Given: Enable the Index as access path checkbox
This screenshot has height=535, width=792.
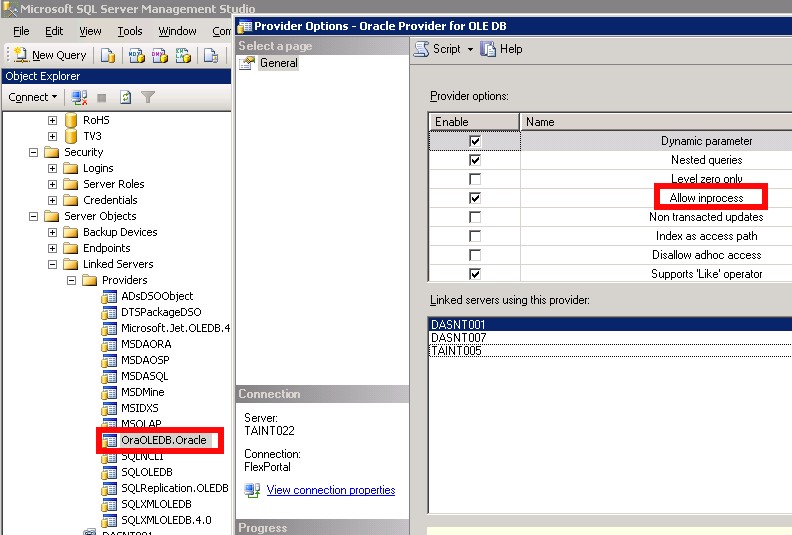Looking at the screenshot, I should pos(475,236).
